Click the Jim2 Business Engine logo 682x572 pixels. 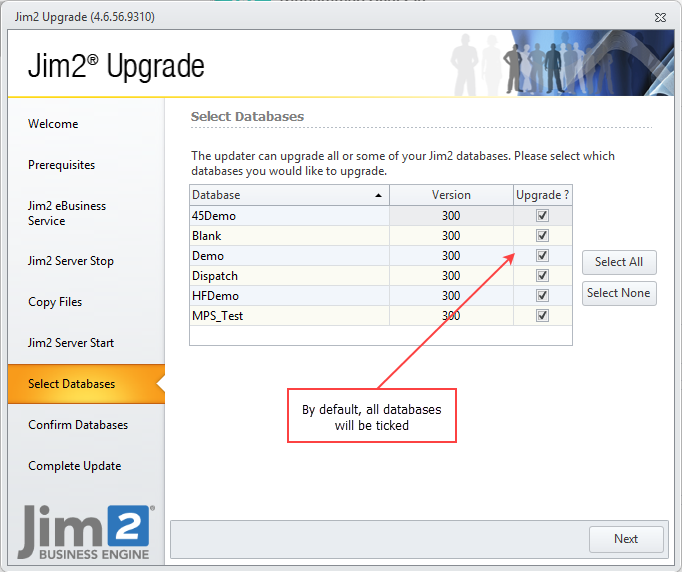86,532
